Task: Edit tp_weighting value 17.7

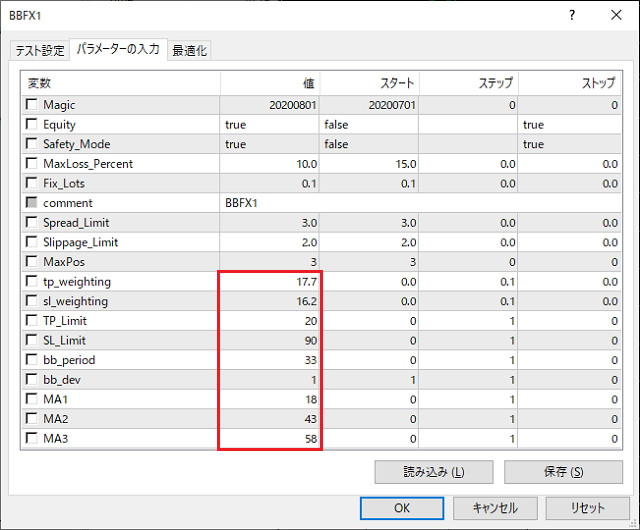Action: pos(269,282)
